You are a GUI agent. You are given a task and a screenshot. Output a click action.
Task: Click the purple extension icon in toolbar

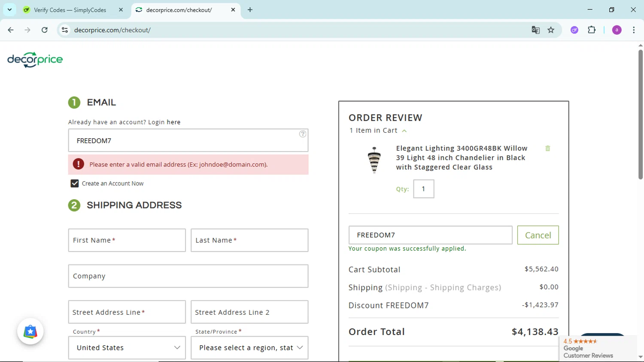click(x=574, y=30)
